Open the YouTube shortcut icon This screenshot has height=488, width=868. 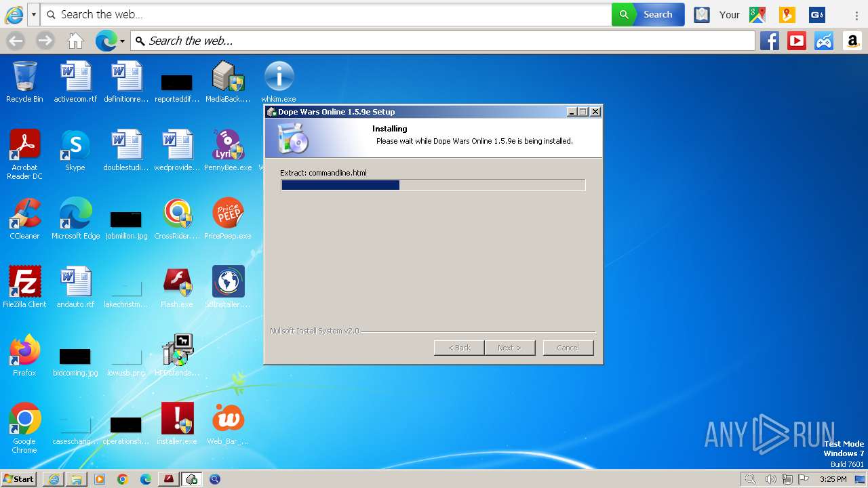[797, 41]
